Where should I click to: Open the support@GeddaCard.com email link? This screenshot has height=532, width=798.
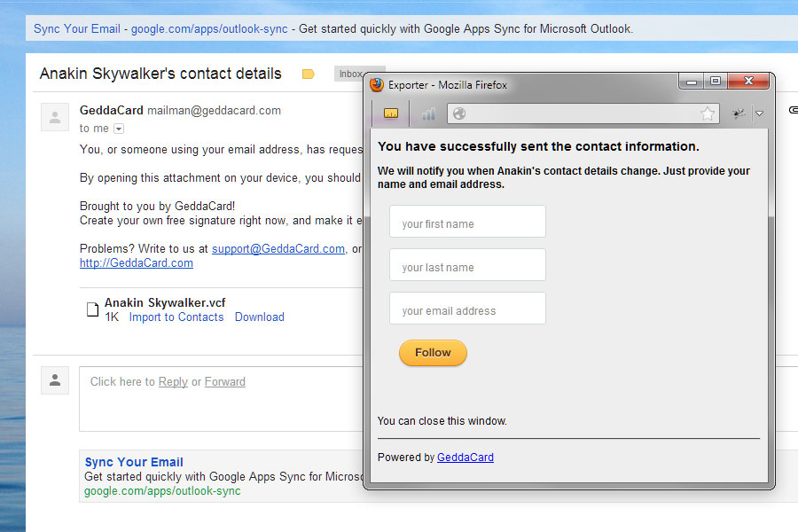click(x=278, y=249)
